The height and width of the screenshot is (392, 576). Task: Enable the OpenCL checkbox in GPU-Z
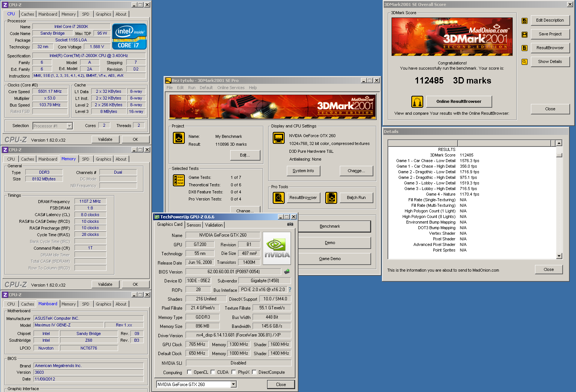189,372
